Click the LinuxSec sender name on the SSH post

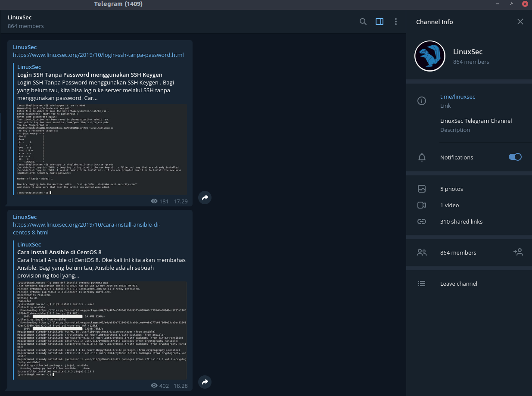point(25,47)
